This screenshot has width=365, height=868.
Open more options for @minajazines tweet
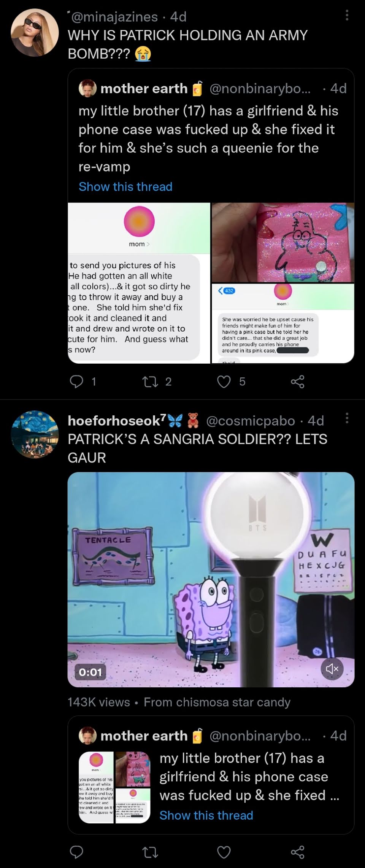pos(346,15)
